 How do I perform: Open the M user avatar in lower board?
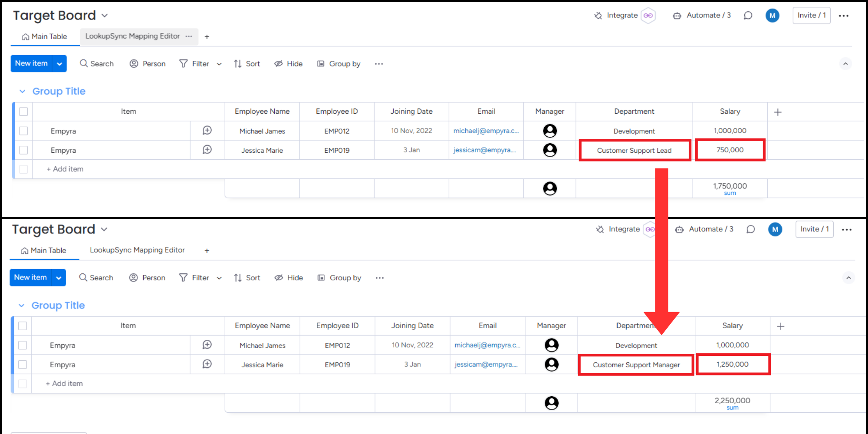pos(775,230)
